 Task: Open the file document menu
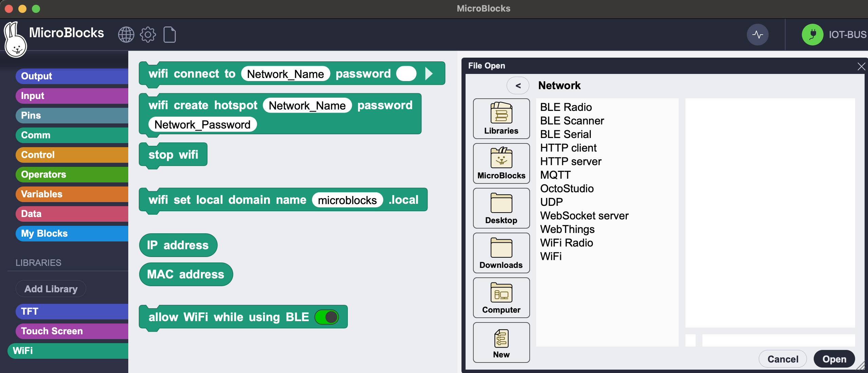[x=170, y=35]
